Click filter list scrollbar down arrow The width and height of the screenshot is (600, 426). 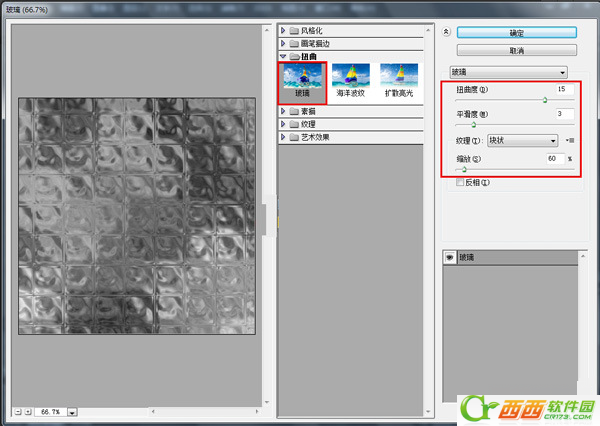pyautogui.click(x=428, y=411)
